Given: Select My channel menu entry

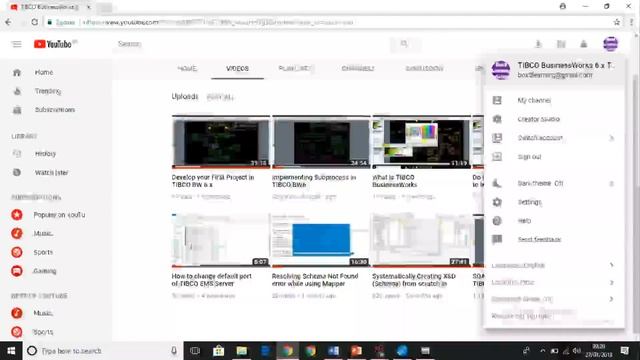Looking at the screenshot, I should pos(554,100).
